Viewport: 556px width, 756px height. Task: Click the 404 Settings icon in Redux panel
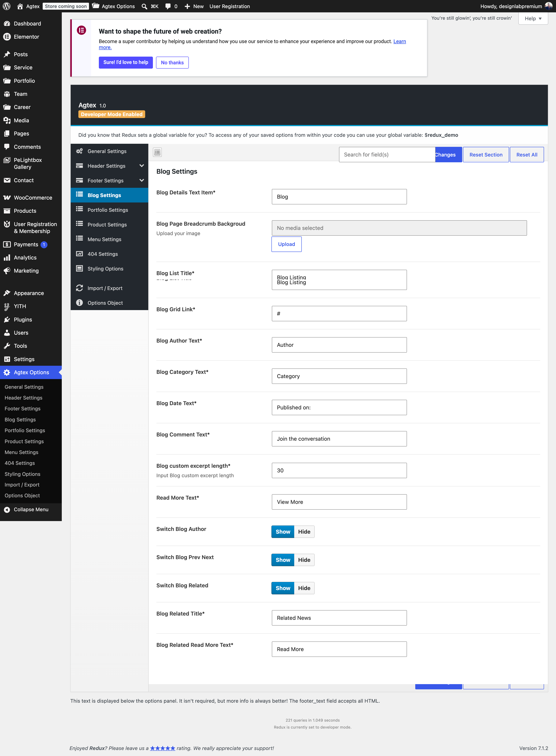click(x=79, y=254)
